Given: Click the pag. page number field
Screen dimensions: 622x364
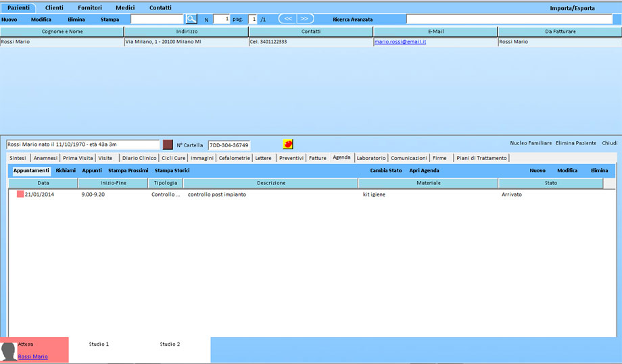Looking at the screenshot, I should point(253,19).
